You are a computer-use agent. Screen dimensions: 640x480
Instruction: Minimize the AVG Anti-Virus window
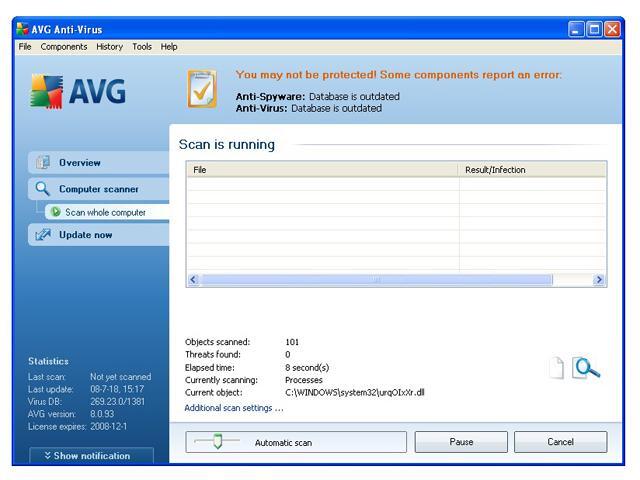coord(576,29)
